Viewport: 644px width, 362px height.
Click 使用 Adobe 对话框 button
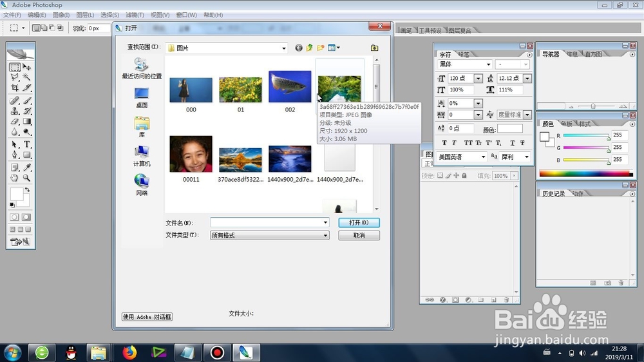click(x=147, y=317)
